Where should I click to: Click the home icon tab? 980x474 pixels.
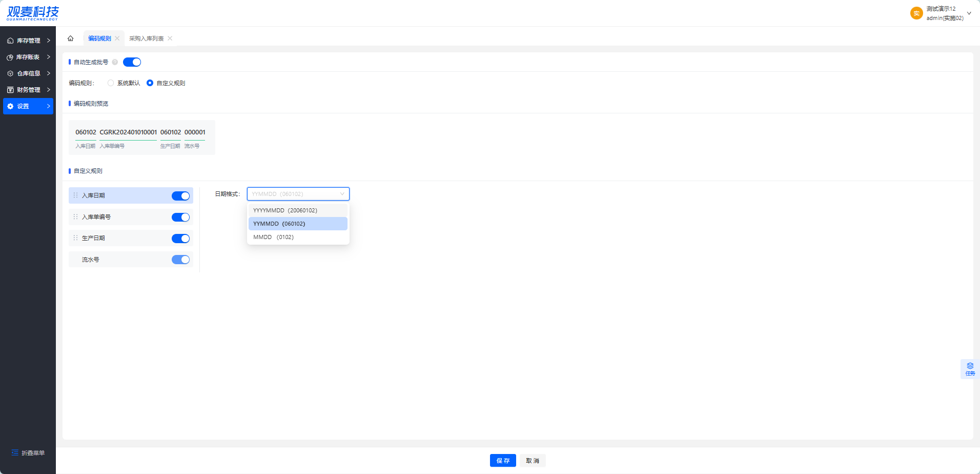(71, 38)
